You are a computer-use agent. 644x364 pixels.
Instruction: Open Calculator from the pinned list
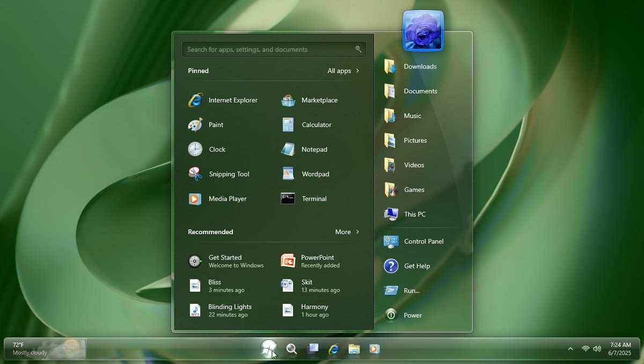306,125
